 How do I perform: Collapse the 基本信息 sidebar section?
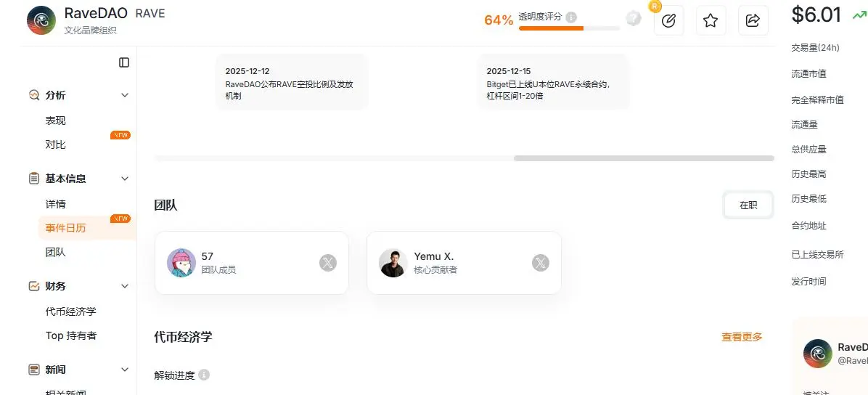(x=125, y=179)
